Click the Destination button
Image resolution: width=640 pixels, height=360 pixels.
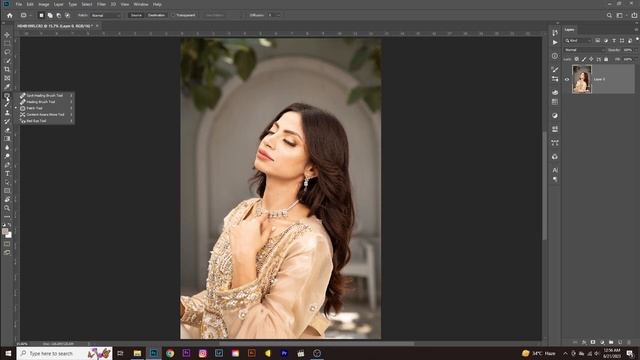point(156,15)
